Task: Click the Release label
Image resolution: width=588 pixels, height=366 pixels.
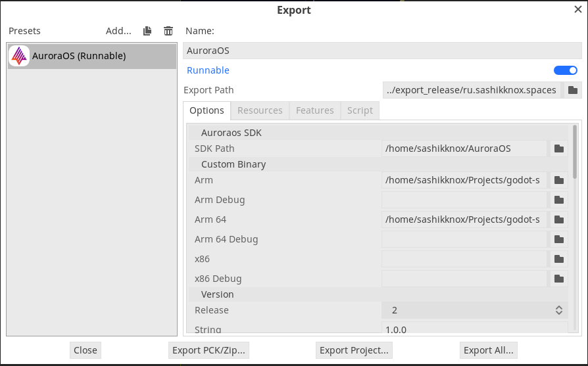Action: [212, 310]
